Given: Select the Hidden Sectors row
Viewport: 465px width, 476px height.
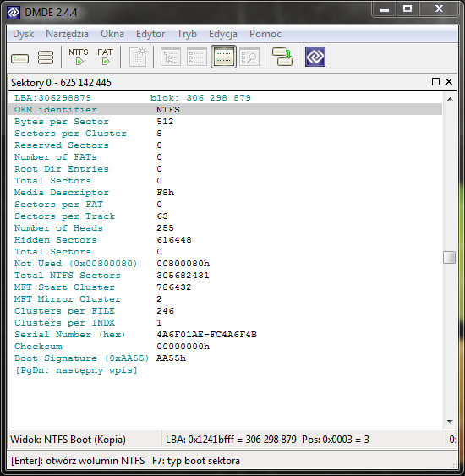Looking at the screenshot, I should pos(225,240).
